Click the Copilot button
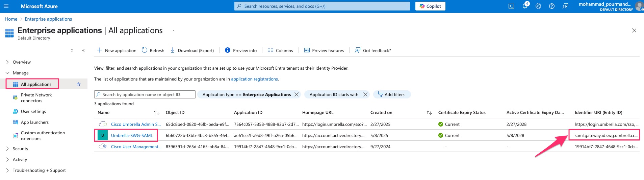 click(430, 6)
